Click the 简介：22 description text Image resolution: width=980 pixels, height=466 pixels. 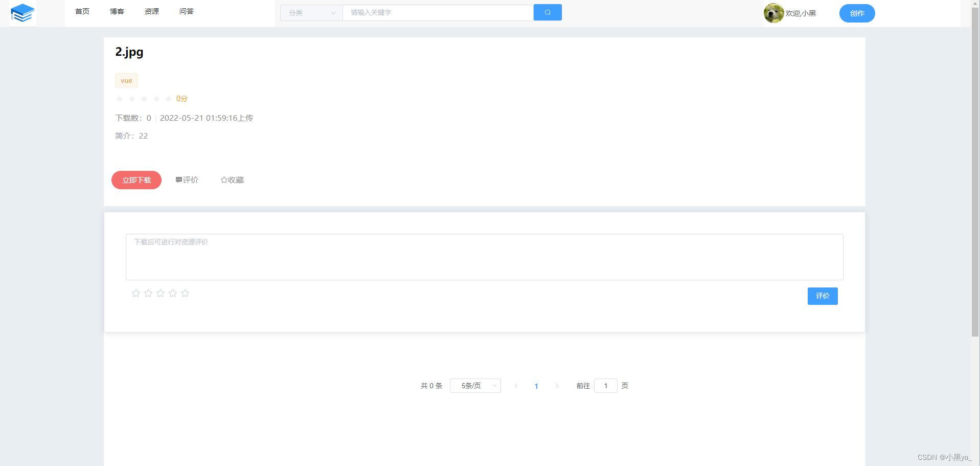click(131, 136)
